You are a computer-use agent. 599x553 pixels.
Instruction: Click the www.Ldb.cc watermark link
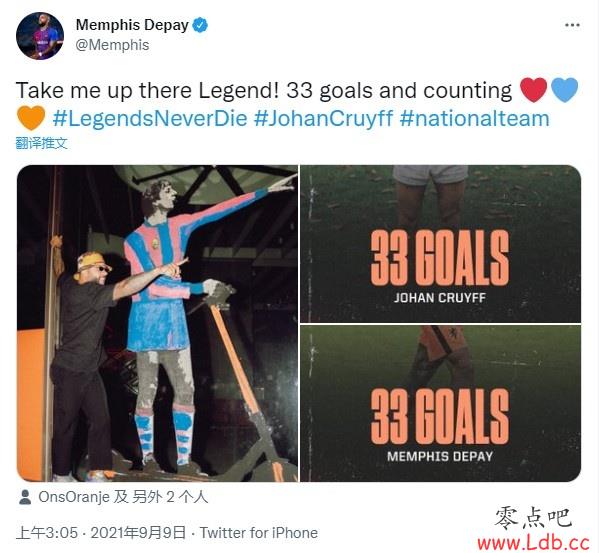(x=533, y=543)
